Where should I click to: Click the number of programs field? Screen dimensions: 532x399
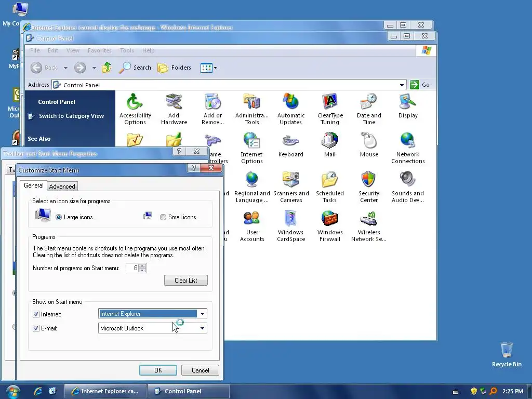pyautogui.click(x=132, y=268)
